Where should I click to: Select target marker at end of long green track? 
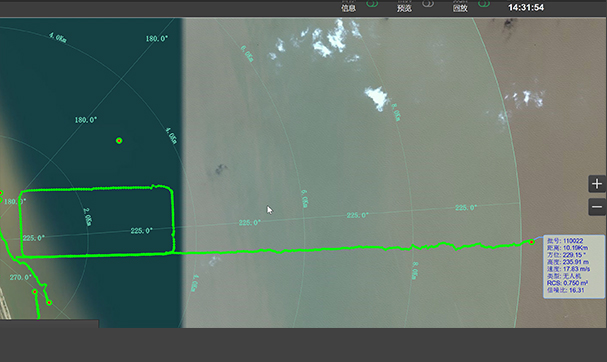tap(532, 242)
